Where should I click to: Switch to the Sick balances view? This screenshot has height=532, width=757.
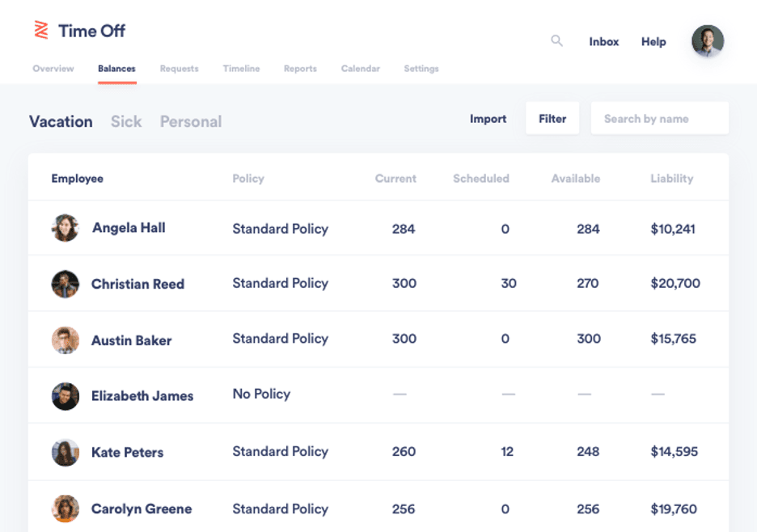[x=126, y=121]
